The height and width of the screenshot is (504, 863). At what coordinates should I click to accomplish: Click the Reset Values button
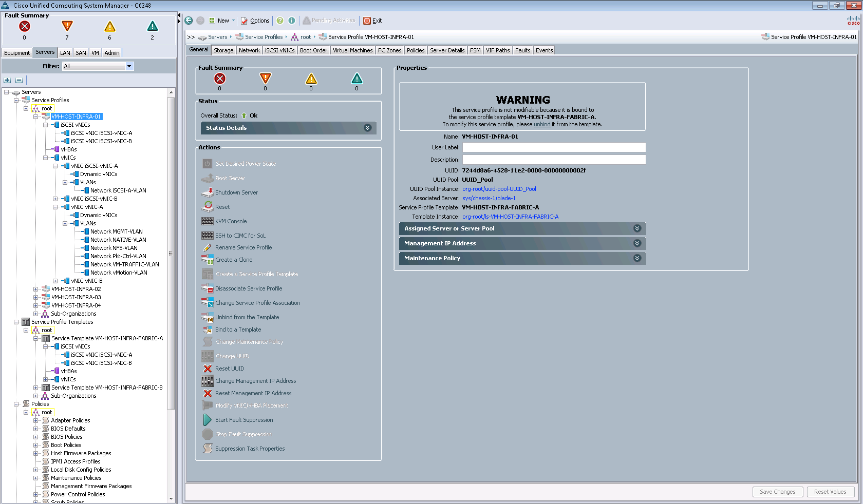point(831,492)
